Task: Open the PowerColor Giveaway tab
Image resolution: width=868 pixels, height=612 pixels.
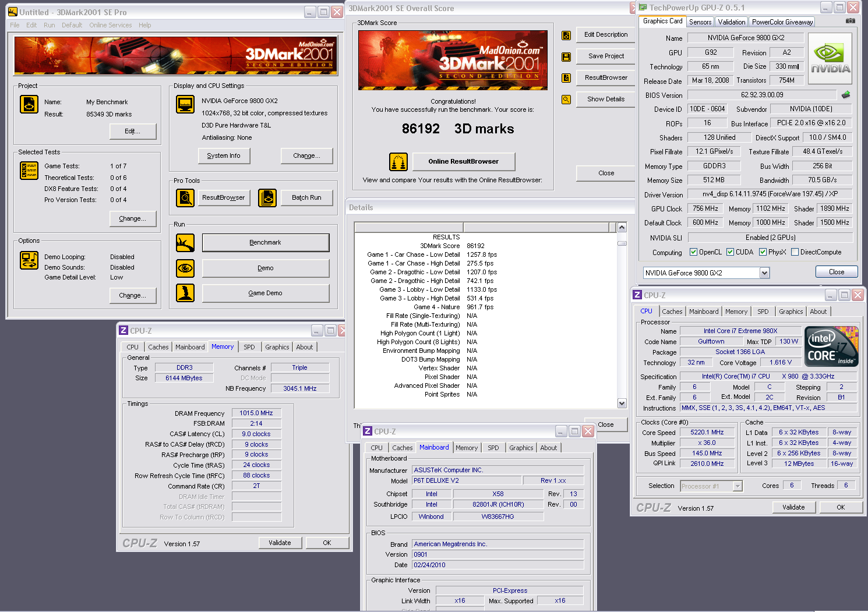Action: coord(782,22)
